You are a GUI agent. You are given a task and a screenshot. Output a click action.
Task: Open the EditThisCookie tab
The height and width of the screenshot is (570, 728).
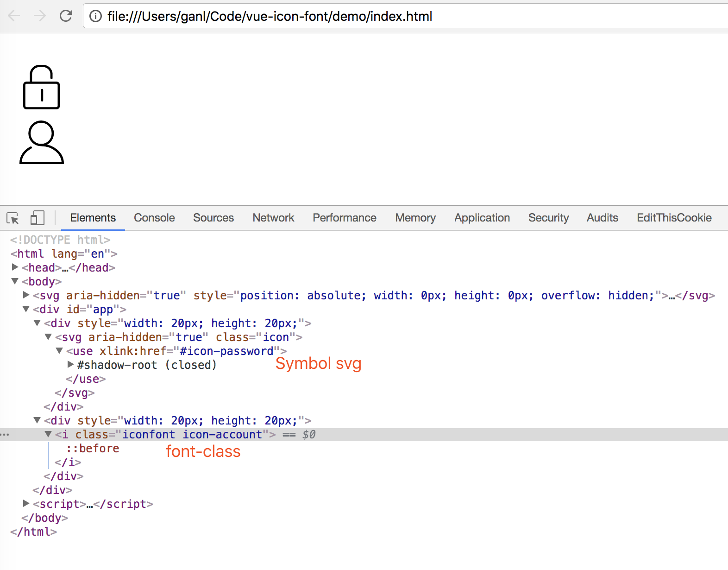click(674, 218)
